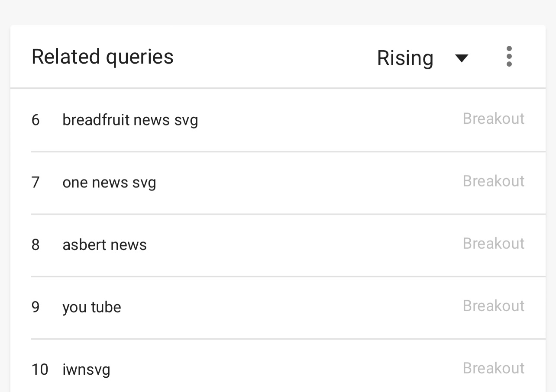Image resolution: width=556 pixels, height=392 pixels.
Task: Click Breakout next to 'one news svg'
Action: (x=494, y=181)
